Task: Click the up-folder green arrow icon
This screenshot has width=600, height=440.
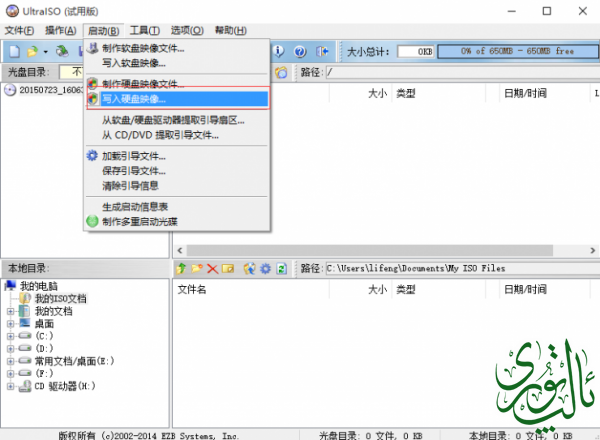Action: point(181,269)
